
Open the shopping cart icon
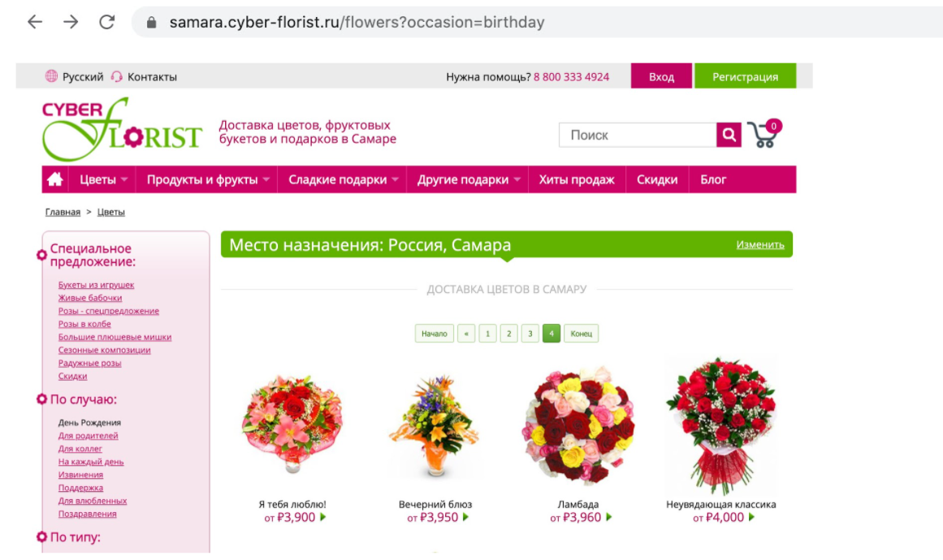click(x=763, y=135)
